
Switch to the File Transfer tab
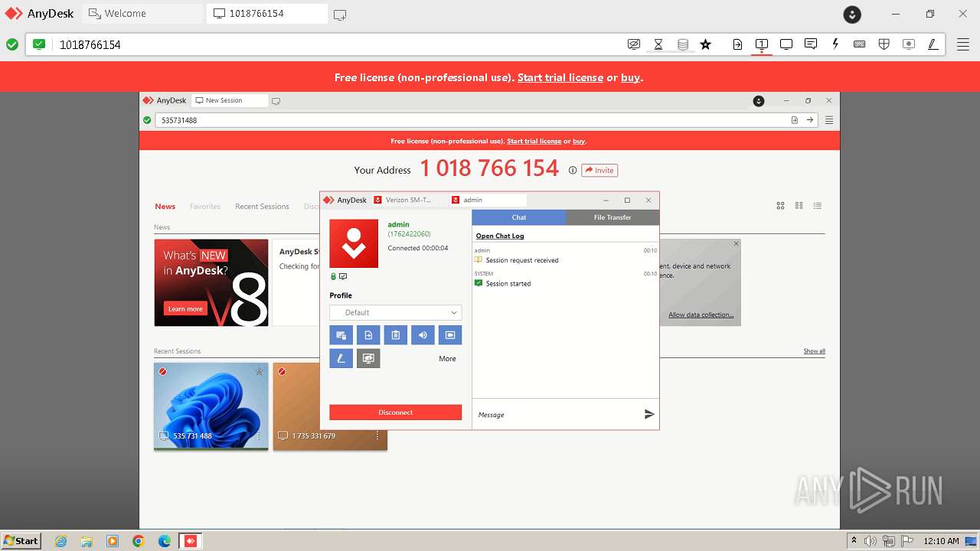(612, 217)
